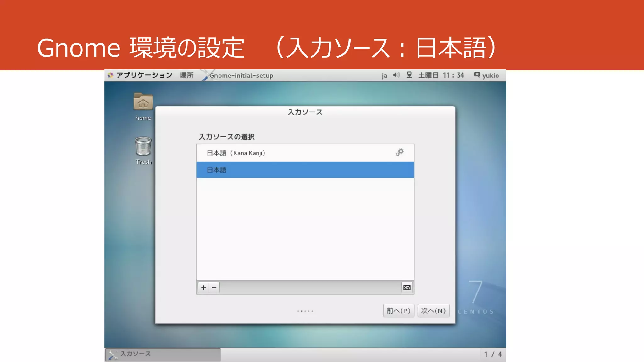Click the 前へ(P) button
Image resolution: width=644 pixels, height=362 pixels.
[x=398, y=311]
